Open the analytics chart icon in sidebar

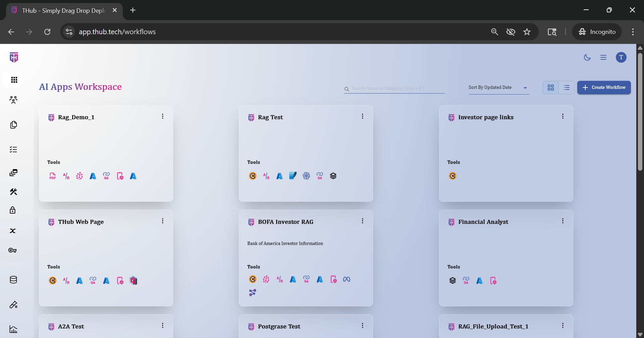tap(13, 329)
